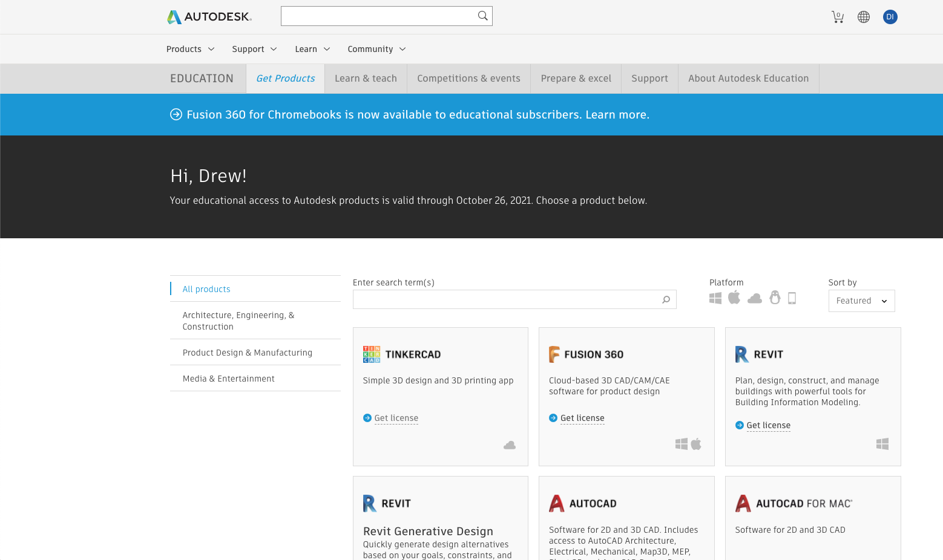The width and height of the screenshot is (943, 560).
Task: Open the language selector globe
Action: tap(864, 16)
